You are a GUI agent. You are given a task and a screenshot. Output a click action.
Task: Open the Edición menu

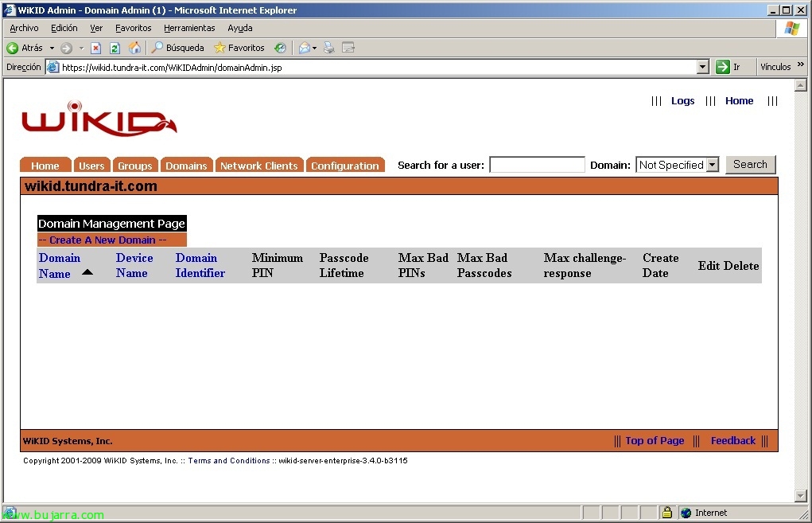coord(64,28)
